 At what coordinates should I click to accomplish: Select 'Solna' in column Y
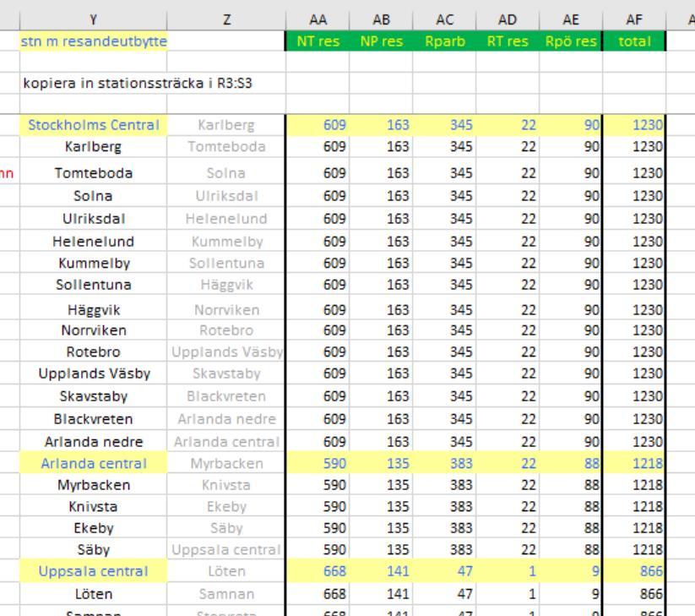tap(93, 196)
